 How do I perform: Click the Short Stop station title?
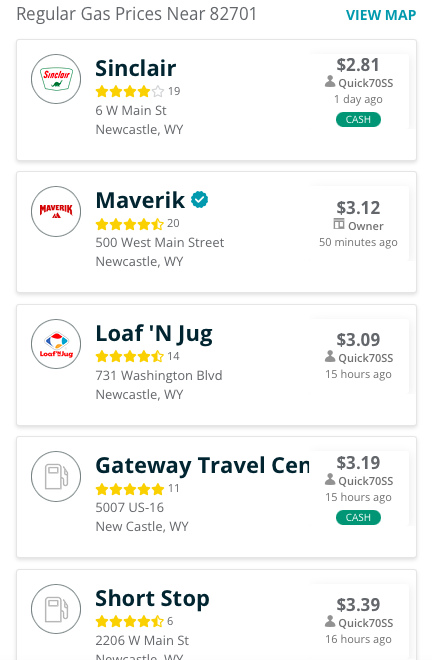coord(152,599)
